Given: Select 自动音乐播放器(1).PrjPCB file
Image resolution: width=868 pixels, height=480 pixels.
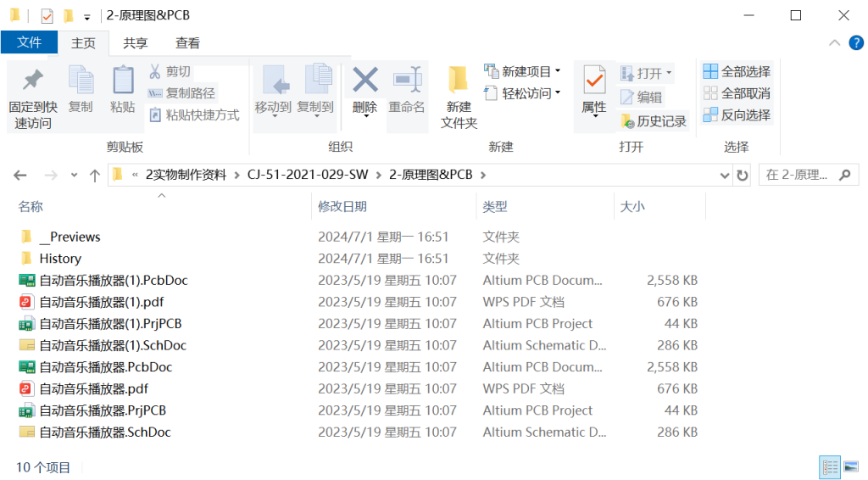Looking at the screenshot, I should tap(110, 323).
